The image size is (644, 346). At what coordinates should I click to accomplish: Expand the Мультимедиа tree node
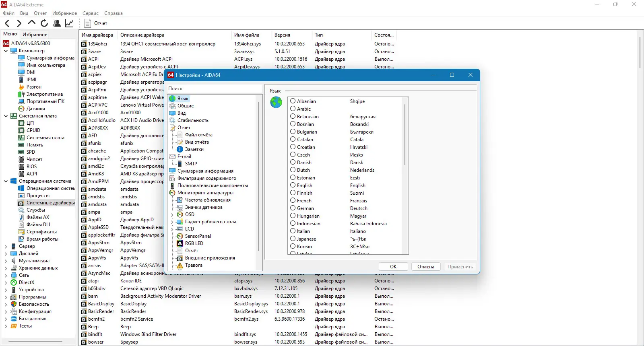tap(6, 261)
